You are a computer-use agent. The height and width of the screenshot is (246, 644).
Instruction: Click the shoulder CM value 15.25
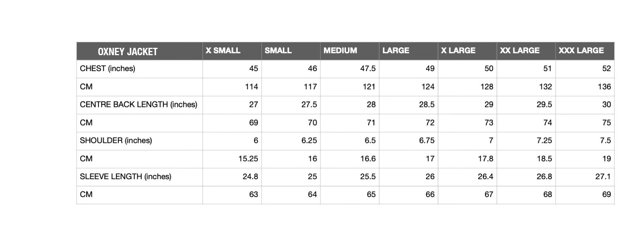coord(248,159)
